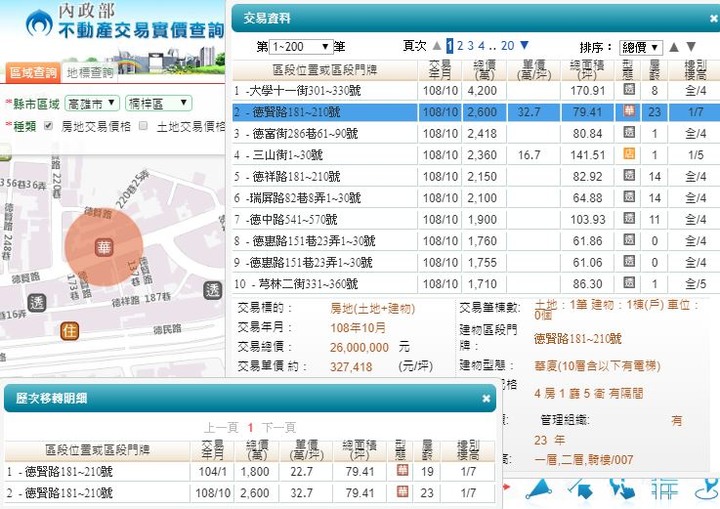Toggle the 土地交易價格 checkbox
The image size is (720, 509).
point(143,125)
